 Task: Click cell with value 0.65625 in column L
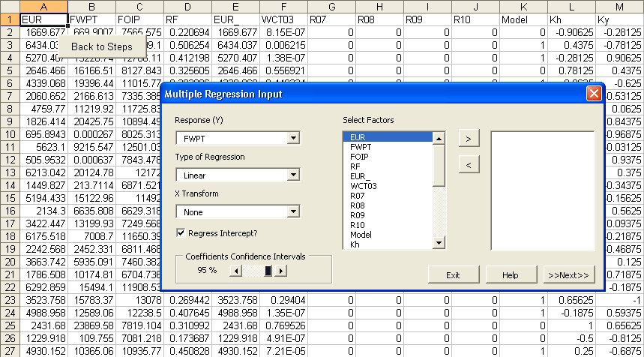tap(572, 300)
